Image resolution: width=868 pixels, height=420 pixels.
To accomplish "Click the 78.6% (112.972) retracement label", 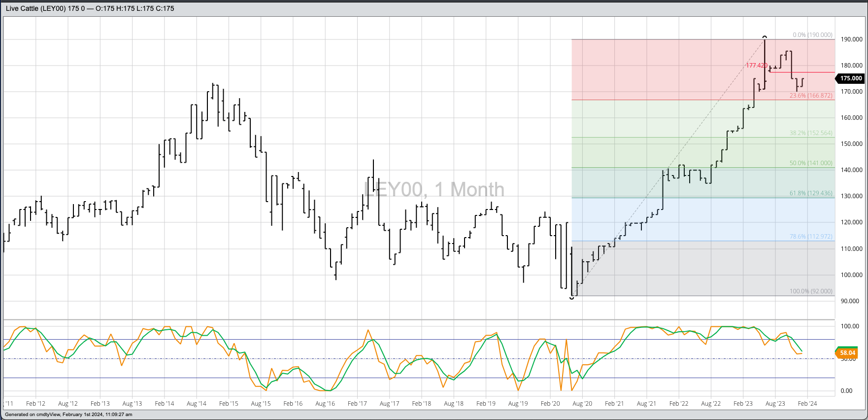I will pyautogui.click(x=811, y=237).
